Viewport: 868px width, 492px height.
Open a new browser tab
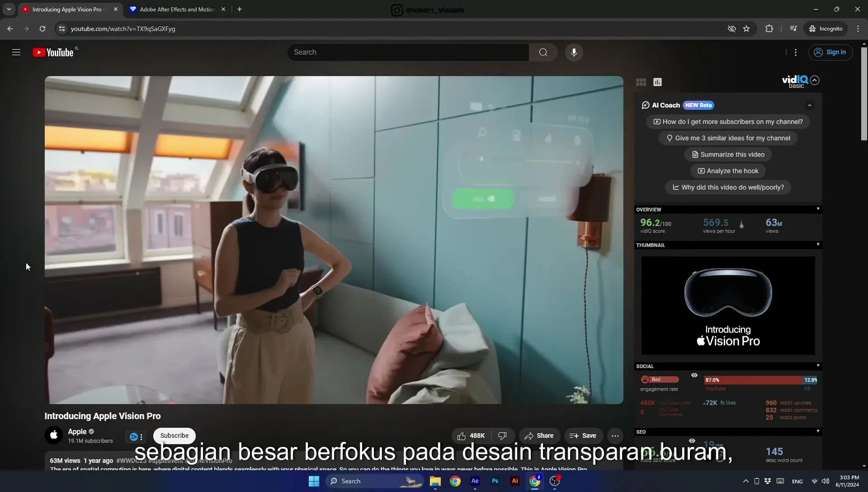(x=240, y=9)
